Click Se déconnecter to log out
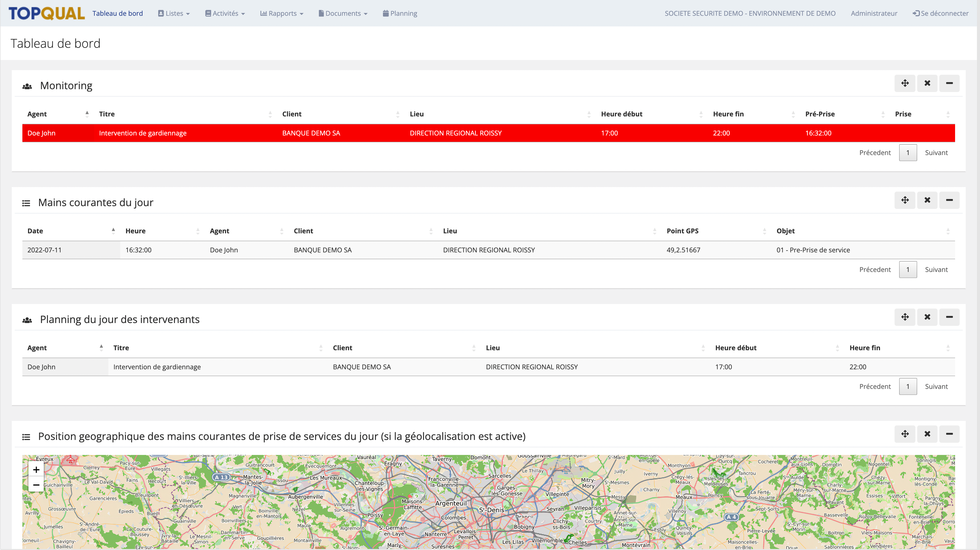The height and width of the screenshot is (550, 980). pos(940,13)
